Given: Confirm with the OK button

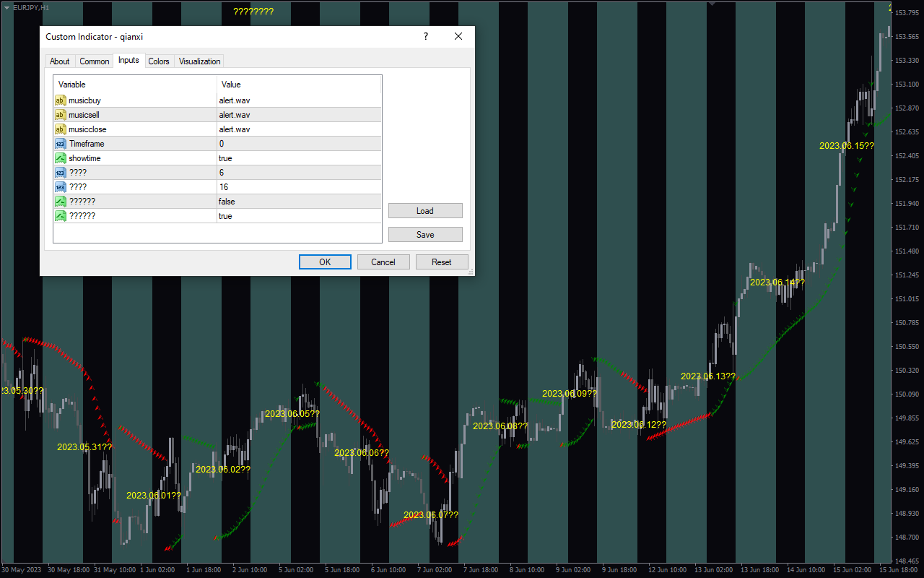Looking at the screenshot, I should pos(325,262).
